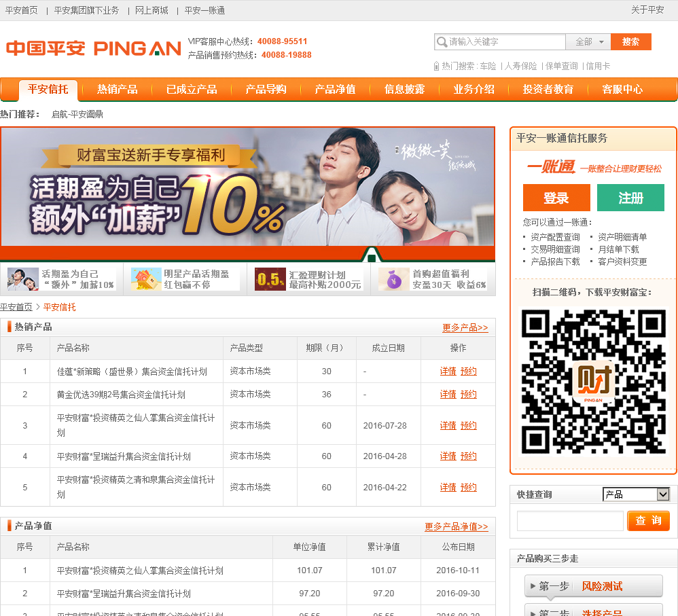
Task: Open the 投资者教育 menu
Action: click(548, 90)
